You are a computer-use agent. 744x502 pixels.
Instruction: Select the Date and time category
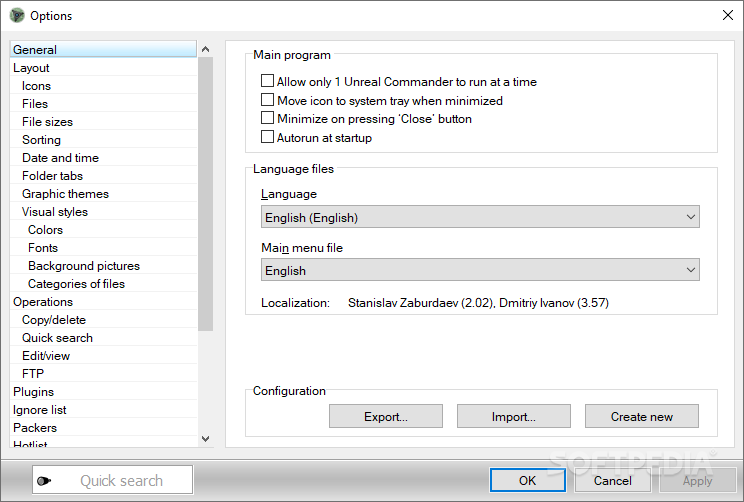tap(103, 158)
